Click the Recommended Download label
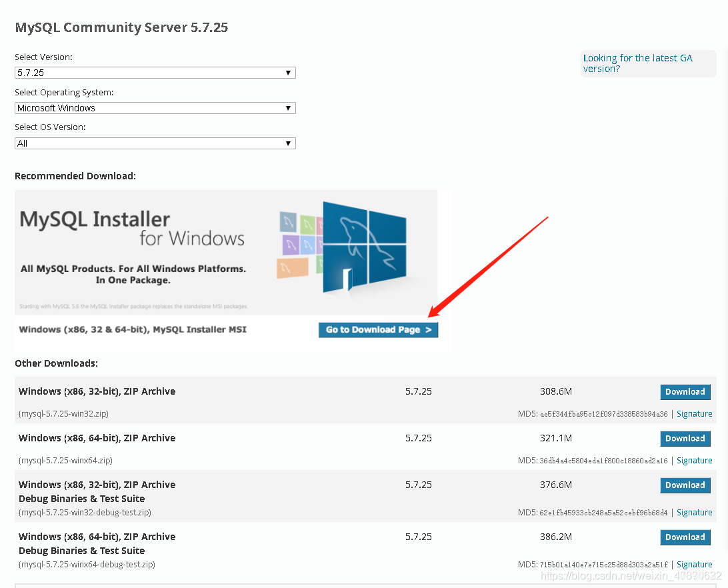Screen dimensions: 728x588 click(75, 176)
